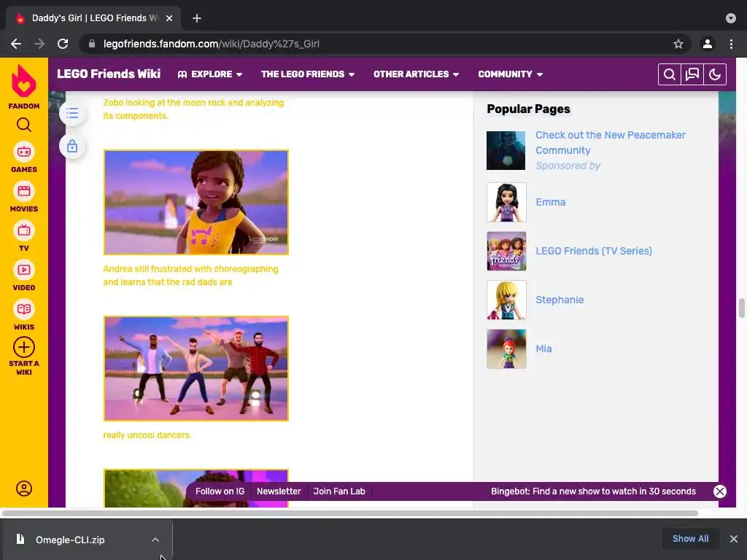Click caption starting 'Andrea still frustrated'
747x560 pixels.
coord(190,275)
